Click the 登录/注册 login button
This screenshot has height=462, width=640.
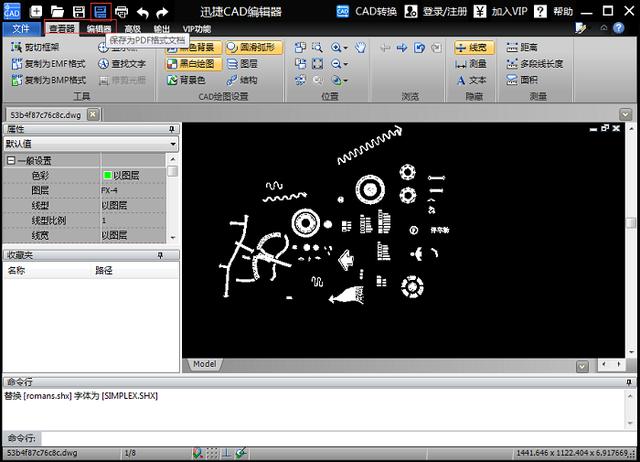436,11
